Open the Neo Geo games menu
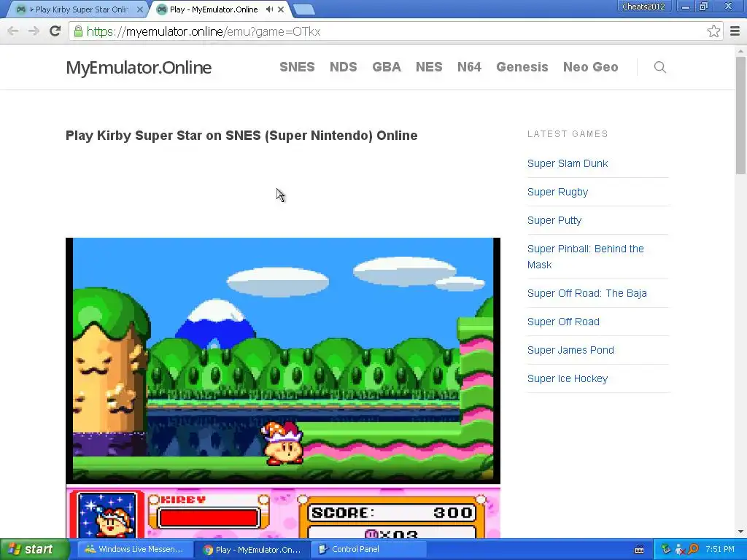Viewport: 747px width, 560px height. coord(590,67)
